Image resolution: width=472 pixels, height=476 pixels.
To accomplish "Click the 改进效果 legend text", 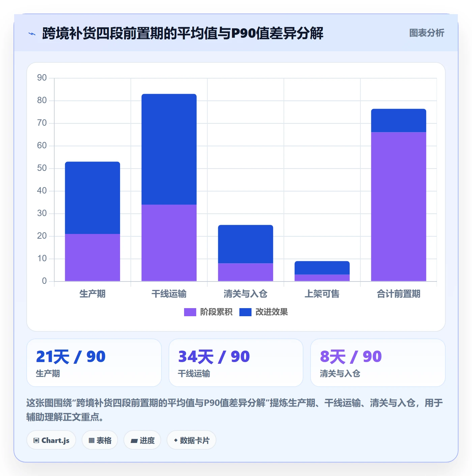I will point(271,312).
